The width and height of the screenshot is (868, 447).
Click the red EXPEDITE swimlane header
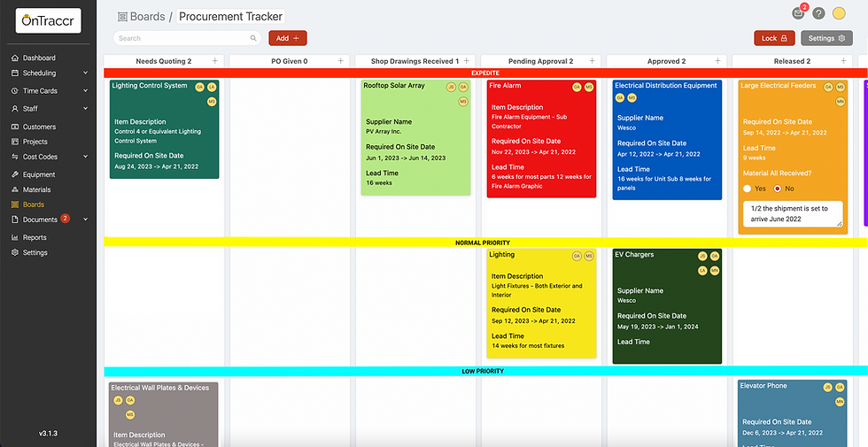(x=485, y=73)
